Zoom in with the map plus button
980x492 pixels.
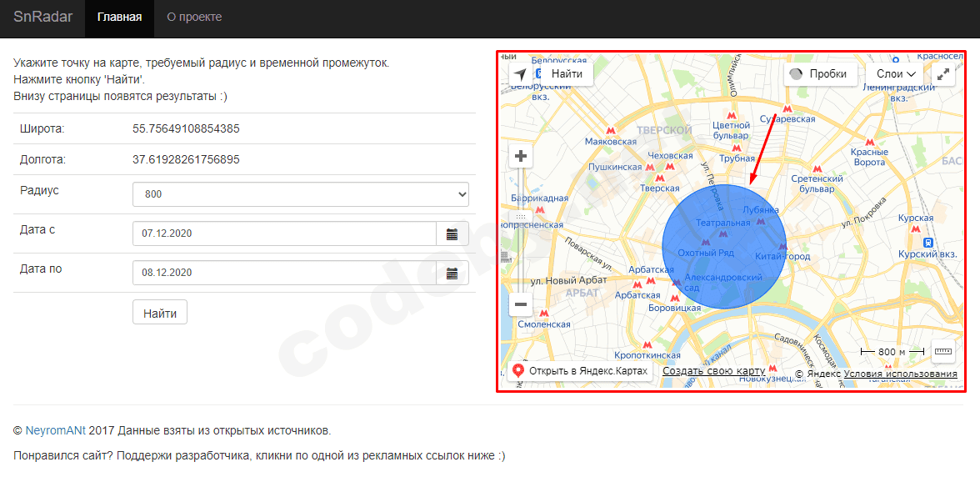(521, 156)
